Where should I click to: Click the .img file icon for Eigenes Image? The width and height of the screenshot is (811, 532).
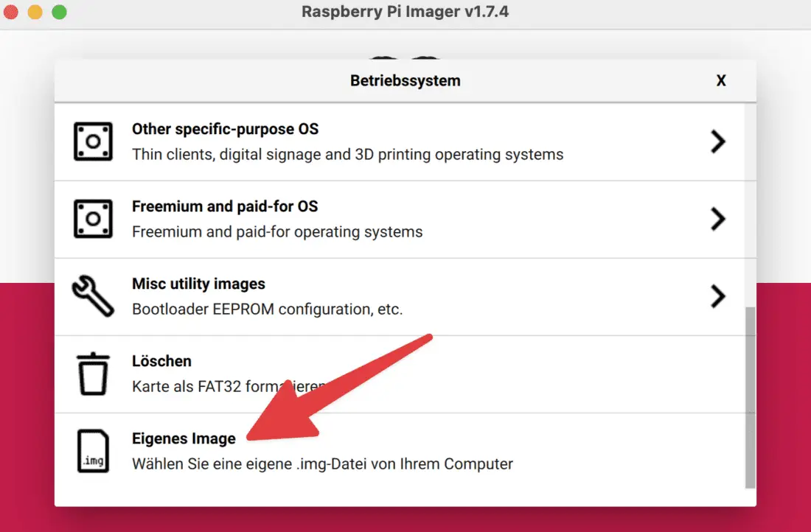tap(93, 451)
